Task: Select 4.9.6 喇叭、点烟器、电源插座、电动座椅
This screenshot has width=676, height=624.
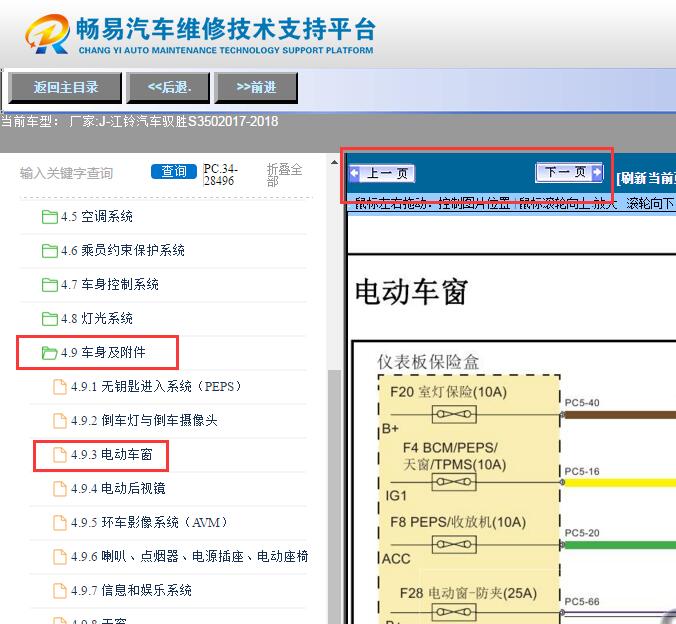Action: [x=190, y=557]
